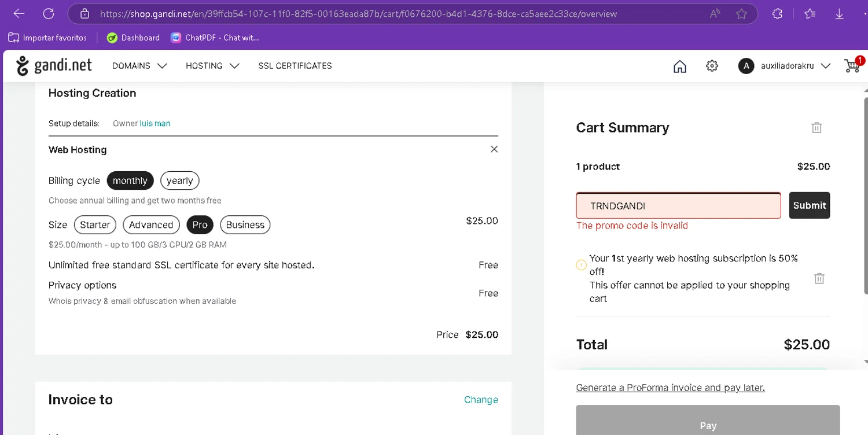Open the Importar favoritos bookmark

pos(47,38)
